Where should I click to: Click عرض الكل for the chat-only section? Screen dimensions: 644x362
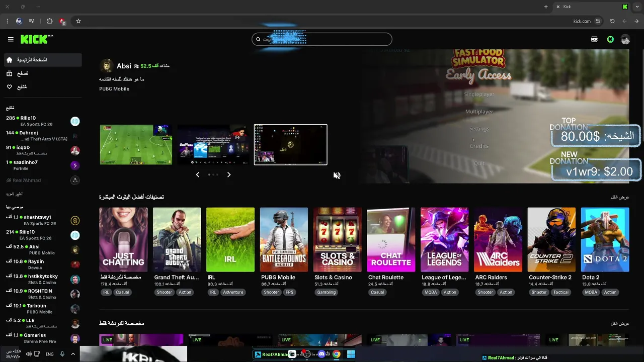point(620,323)
